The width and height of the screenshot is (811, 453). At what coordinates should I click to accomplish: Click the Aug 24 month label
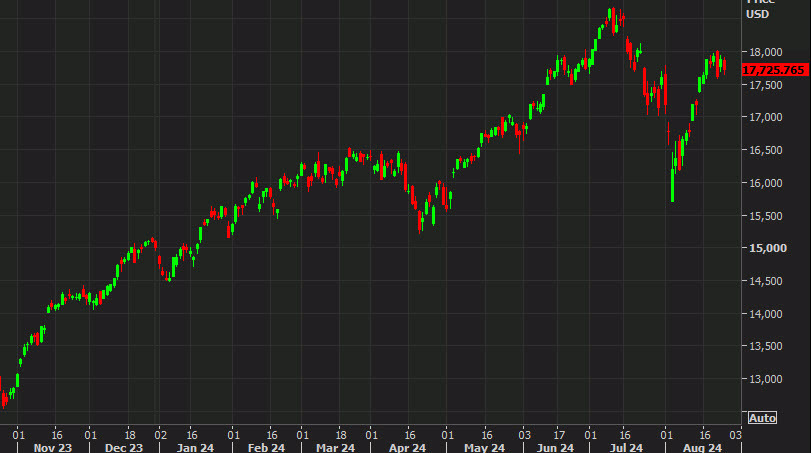coord(702,447)
